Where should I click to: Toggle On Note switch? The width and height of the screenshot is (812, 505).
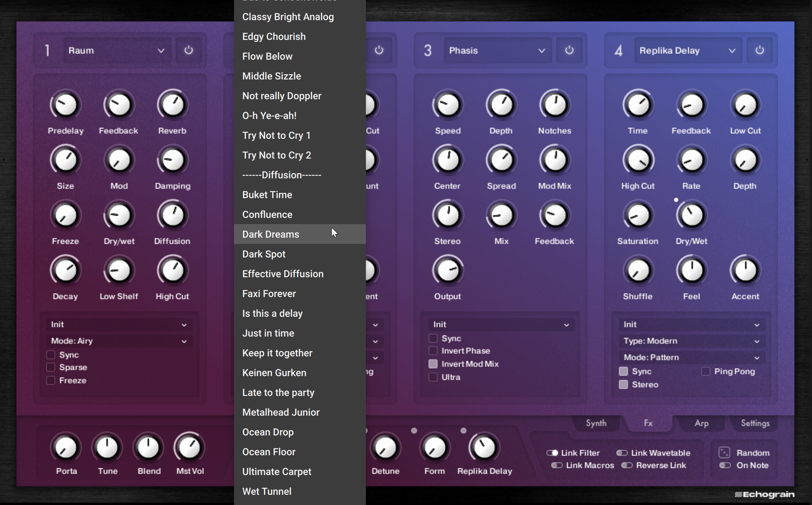tap(725, 465)
